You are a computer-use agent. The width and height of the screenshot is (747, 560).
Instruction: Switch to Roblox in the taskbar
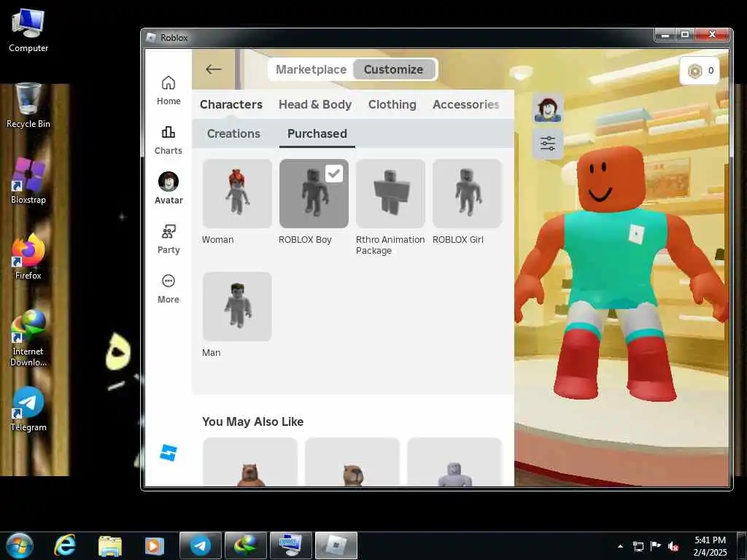tap(336, 545)
